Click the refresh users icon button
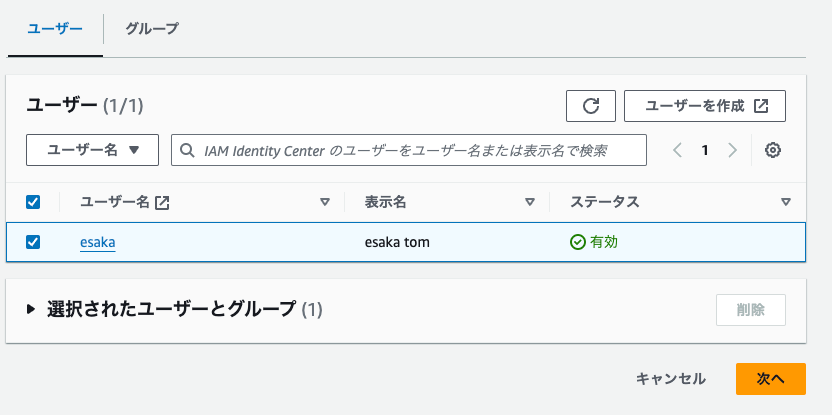The height and width of the screenshot is (415, 832). [x=590, y=106]
